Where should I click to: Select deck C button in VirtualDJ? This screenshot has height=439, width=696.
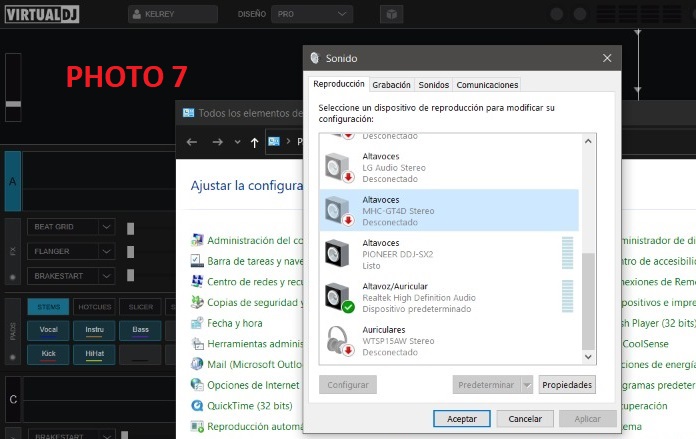click(13, 399)
